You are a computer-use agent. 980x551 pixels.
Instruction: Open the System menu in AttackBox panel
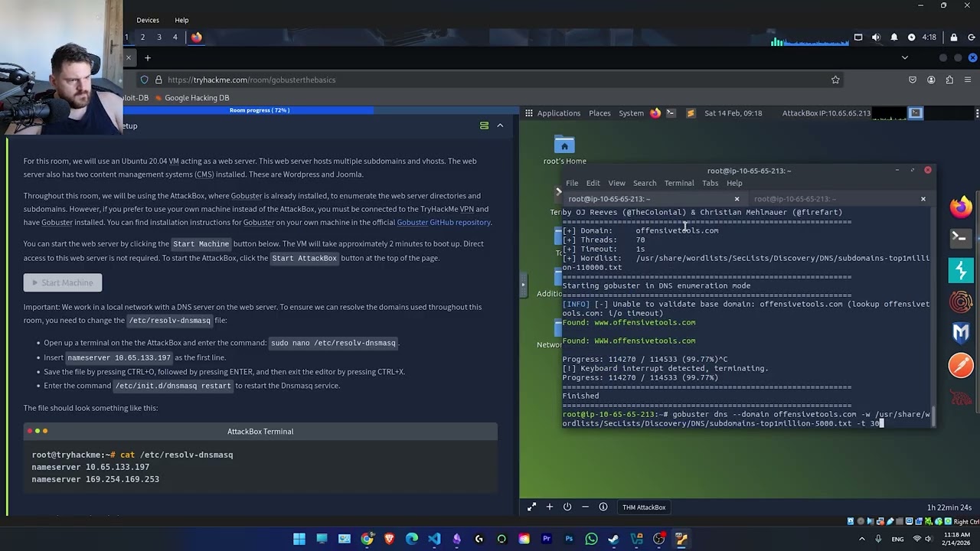coord(631,113)
